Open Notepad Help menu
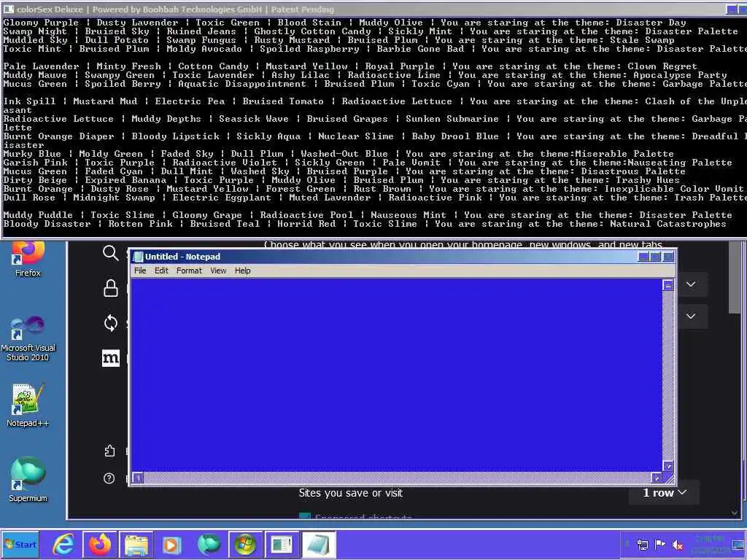The height and width of the screenshot is (560, 747). [x=242, y=271]
